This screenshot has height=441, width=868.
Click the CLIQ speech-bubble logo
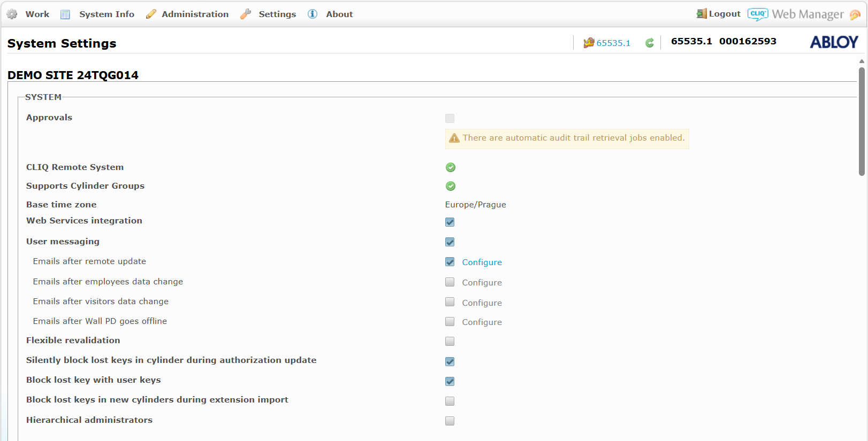pos(758,14)
